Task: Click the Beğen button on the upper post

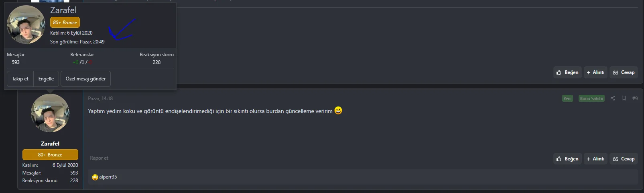Action: click(x=567, y=72)
